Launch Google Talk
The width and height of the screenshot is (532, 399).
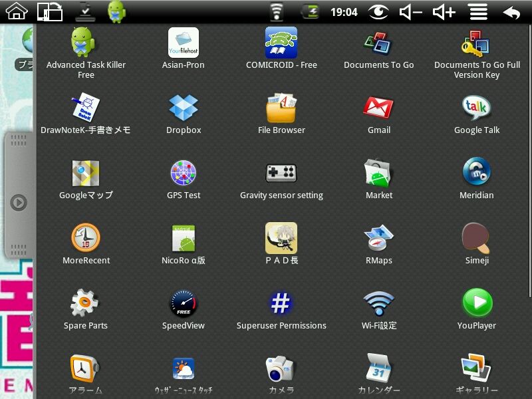(477, 113)
